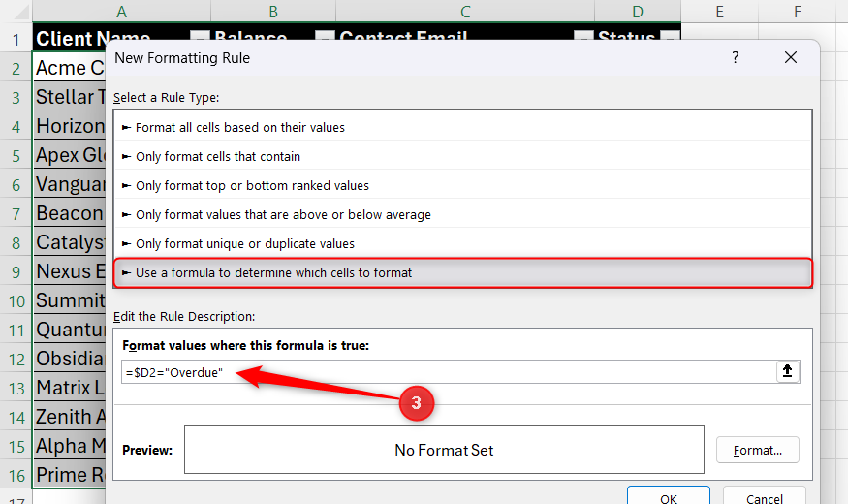Select row 12 header
The height and width of the screenshot is (504, 848).
tap(16, 359)
